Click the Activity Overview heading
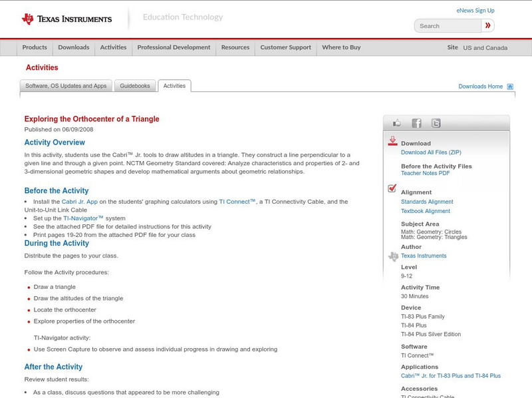This screenshot has width=532, height=398. pos(55,142)
